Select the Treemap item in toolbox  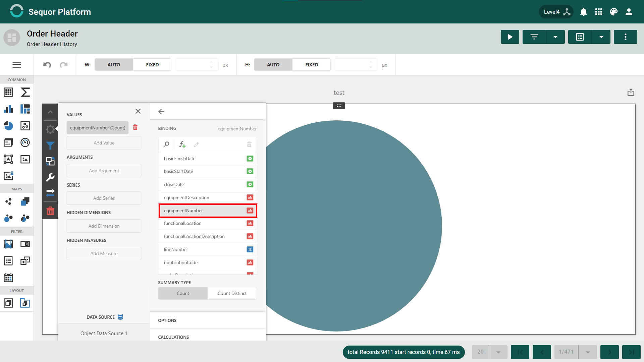pyautogui.click(x=25, y=109)
